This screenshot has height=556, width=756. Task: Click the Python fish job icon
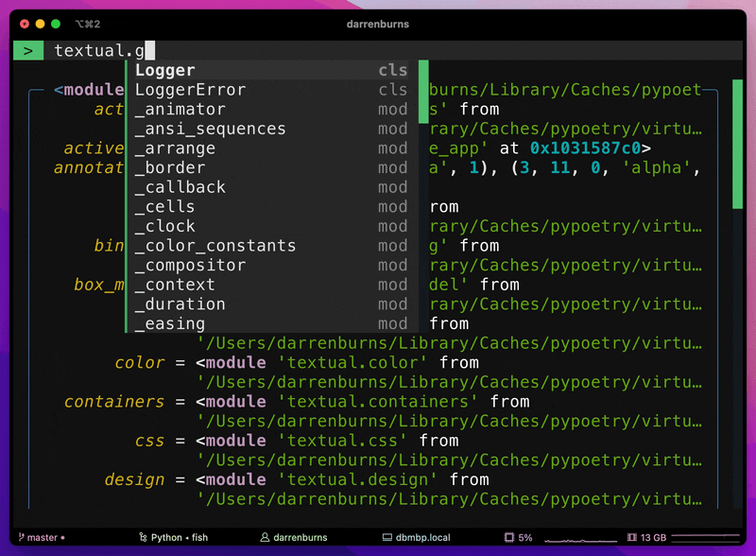(142, 538)
